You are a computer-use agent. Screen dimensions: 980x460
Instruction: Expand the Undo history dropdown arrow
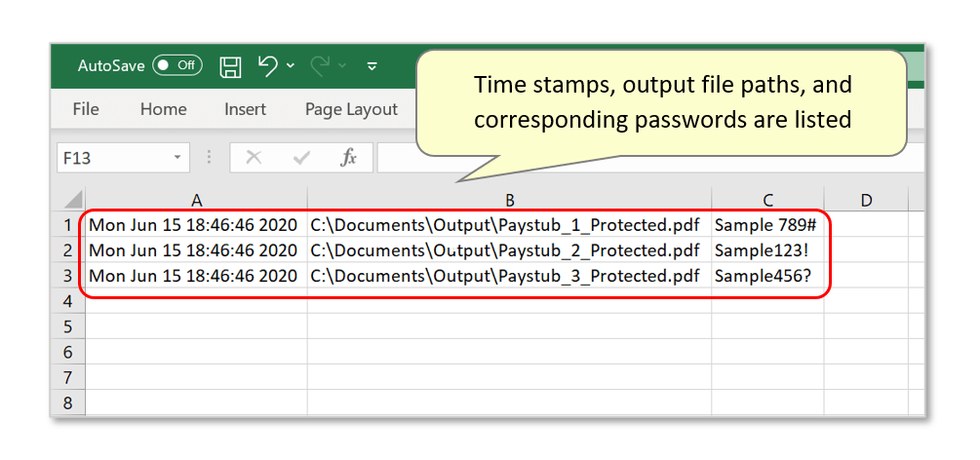(291, 66)
